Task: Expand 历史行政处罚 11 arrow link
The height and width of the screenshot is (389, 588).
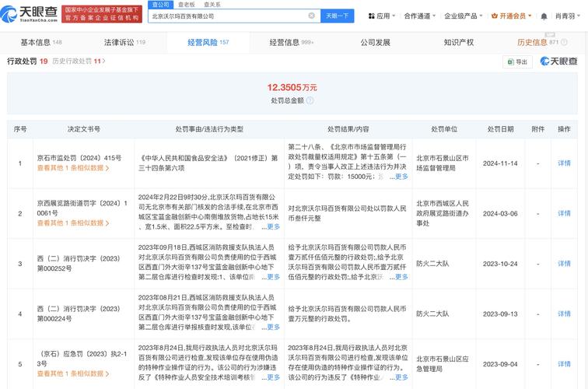Action: click(x=79, y=61)
